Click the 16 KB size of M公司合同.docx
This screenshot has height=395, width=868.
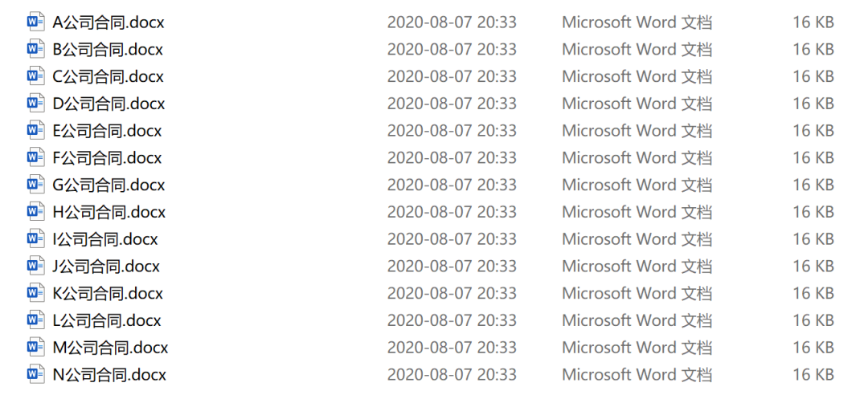pyautogui.click(x=813, y=348)
